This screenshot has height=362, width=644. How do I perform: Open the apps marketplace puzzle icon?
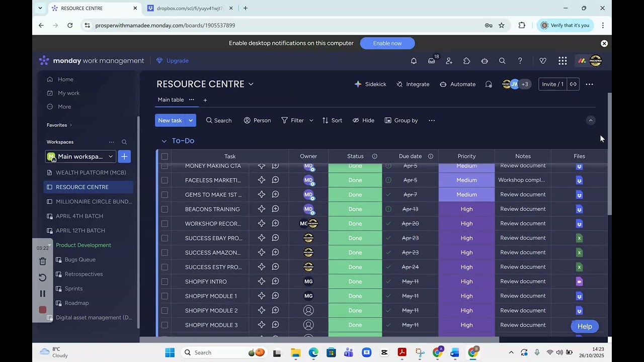466,61
